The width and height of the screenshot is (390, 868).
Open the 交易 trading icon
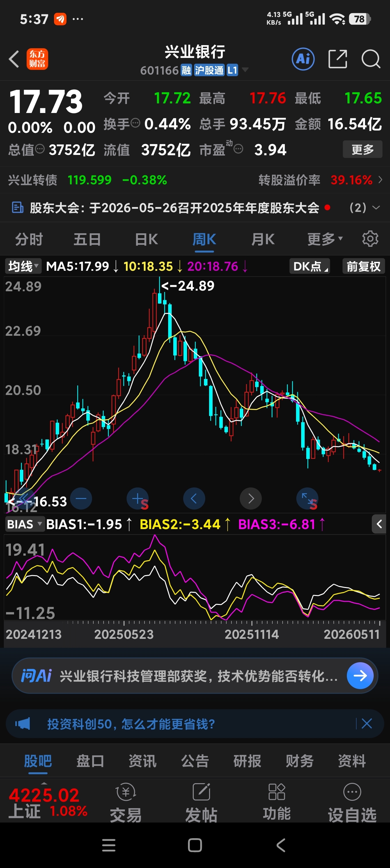click(x=126, y=792)
